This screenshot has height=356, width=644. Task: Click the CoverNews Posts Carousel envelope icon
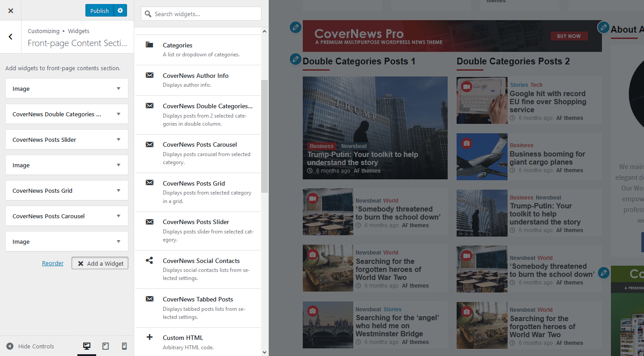[149, 144]
